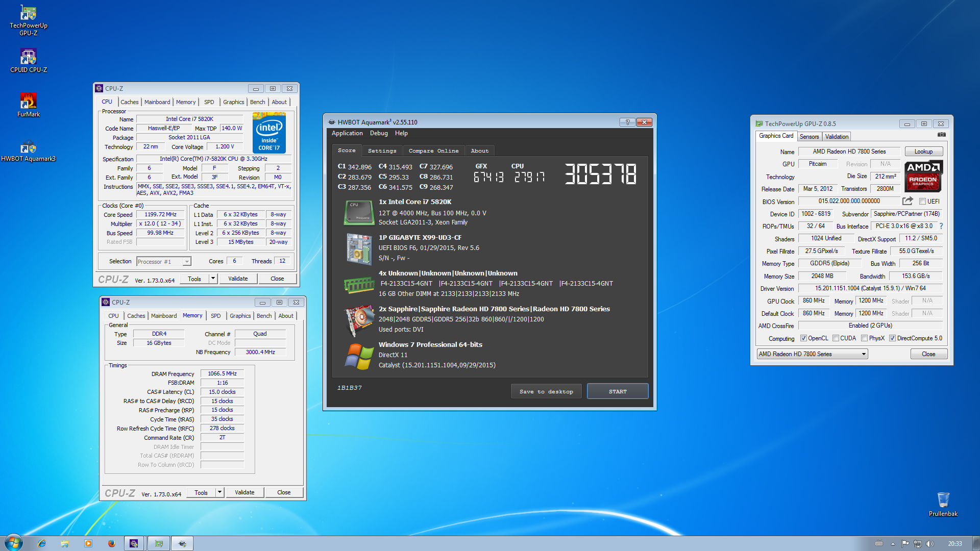Viewport: 980px width, 551px height.
Task: Click the Windows logo image in Aquamark
Action: [x=359, y=356]
